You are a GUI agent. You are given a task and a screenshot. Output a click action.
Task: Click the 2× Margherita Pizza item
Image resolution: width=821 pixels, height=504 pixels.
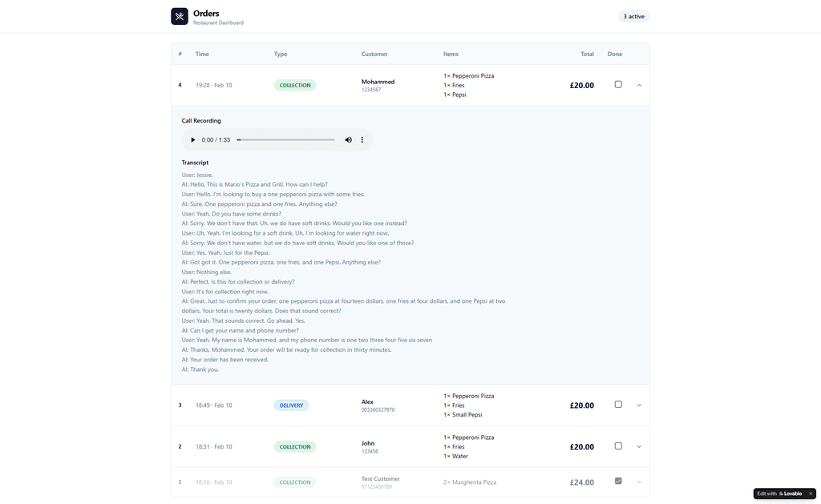(x=470, y=482)
